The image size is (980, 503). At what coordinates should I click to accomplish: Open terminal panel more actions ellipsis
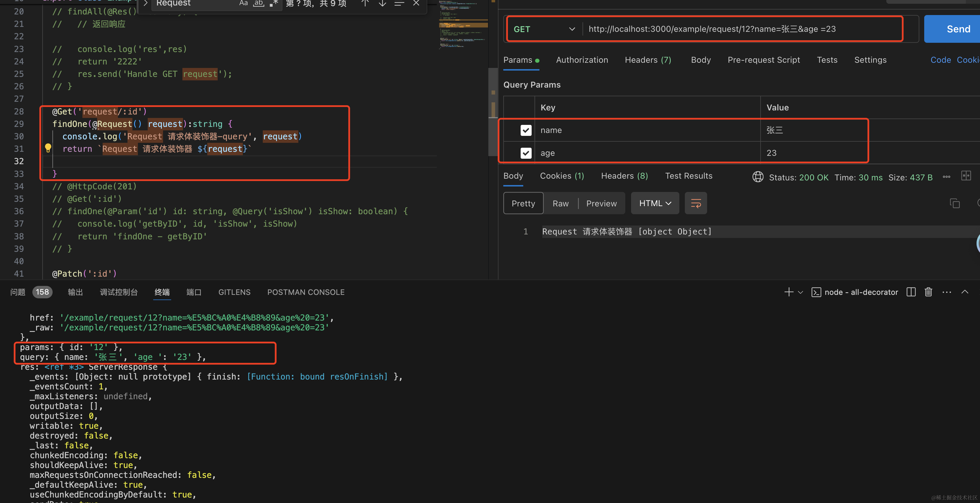(947, 292)
